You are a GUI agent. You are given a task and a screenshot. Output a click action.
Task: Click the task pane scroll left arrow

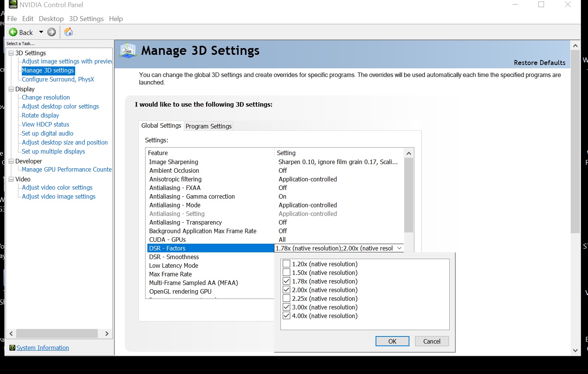[11, 333]
